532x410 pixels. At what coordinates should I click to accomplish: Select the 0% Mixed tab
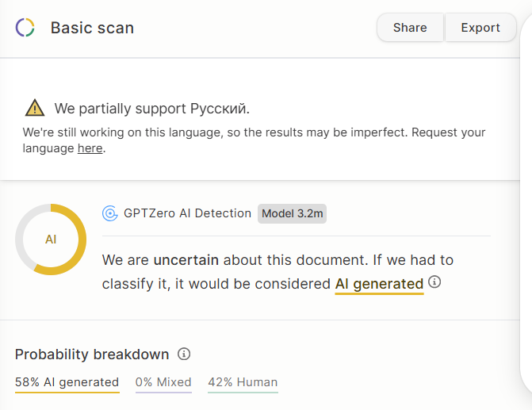pyautogui.click(x=163, y=382)
